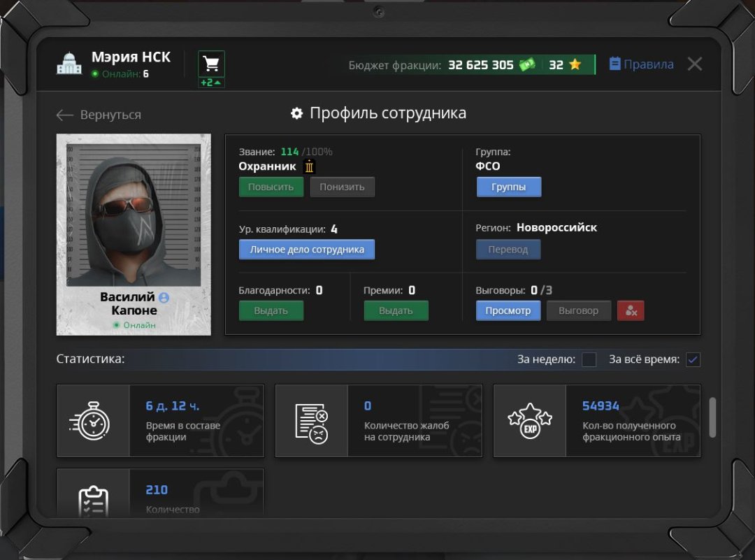Click the Ур. квалификации value 4
755x560 pixels.
[x=334, y=229]
